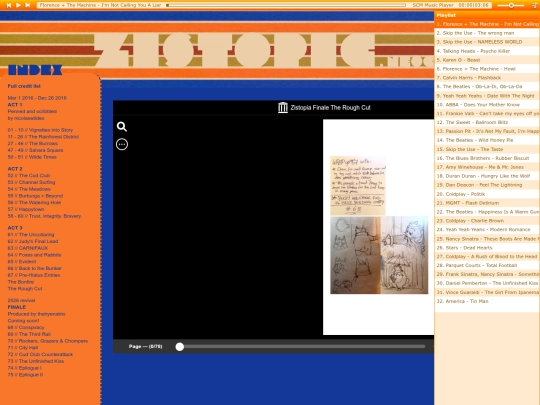This screenshot has height=405, width=540.
Task: Open the three-dot more options icon
Action: tap(122, 144)
